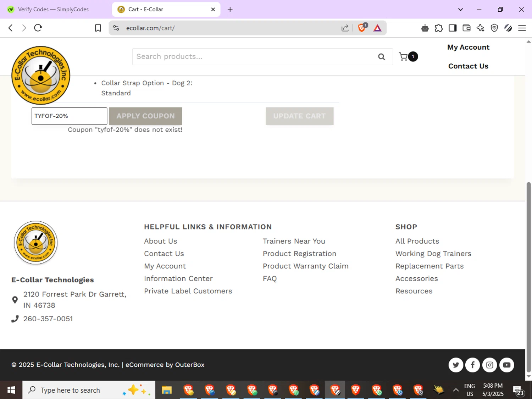Click the search magnifier icon in product search
532x399 pixels.
(381, 57)
